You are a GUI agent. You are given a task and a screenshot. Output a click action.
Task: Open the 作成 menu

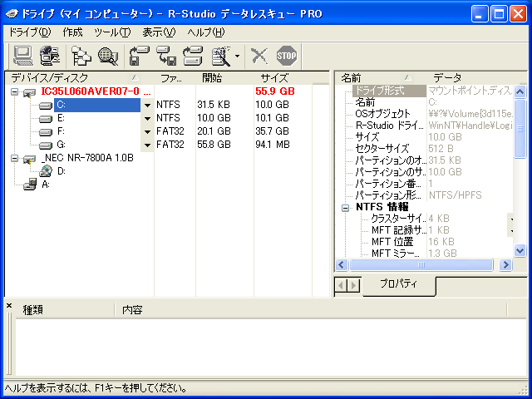[x=72, y=32]
